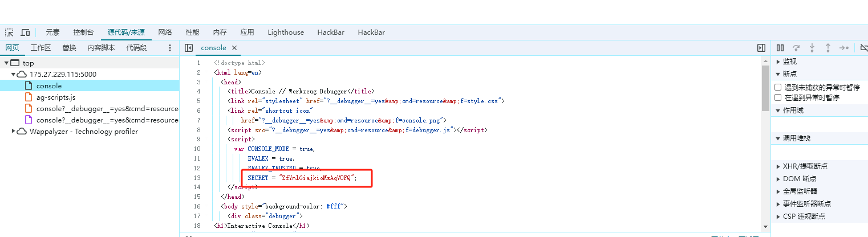The width and height of the screenshot is (868, 237).
Task: Open the orange console?__debugger__ resource file
Action: [x=90, y=109]
